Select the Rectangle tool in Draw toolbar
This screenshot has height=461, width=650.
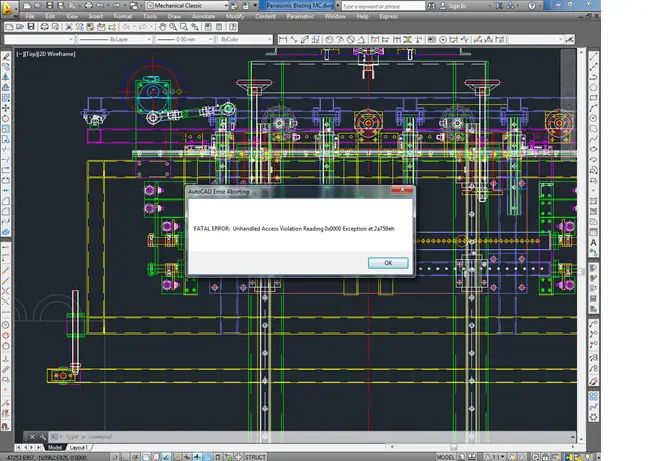point(594,98)
